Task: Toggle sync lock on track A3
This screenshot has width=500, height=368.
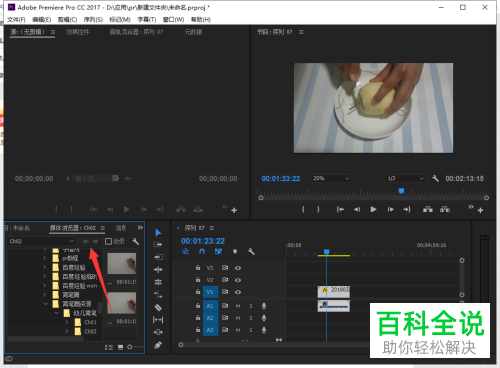Action: click(x=225, y=330)
